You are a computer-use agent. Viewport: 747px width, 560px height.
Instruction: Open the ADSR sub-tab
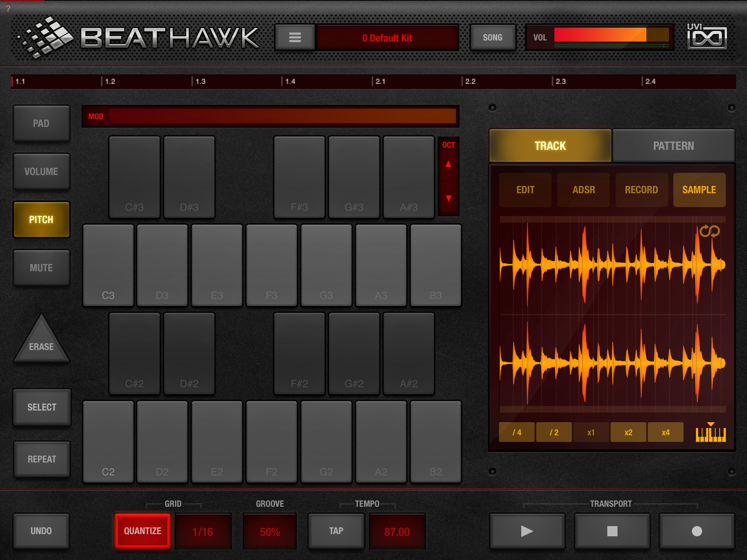(584, 190)
